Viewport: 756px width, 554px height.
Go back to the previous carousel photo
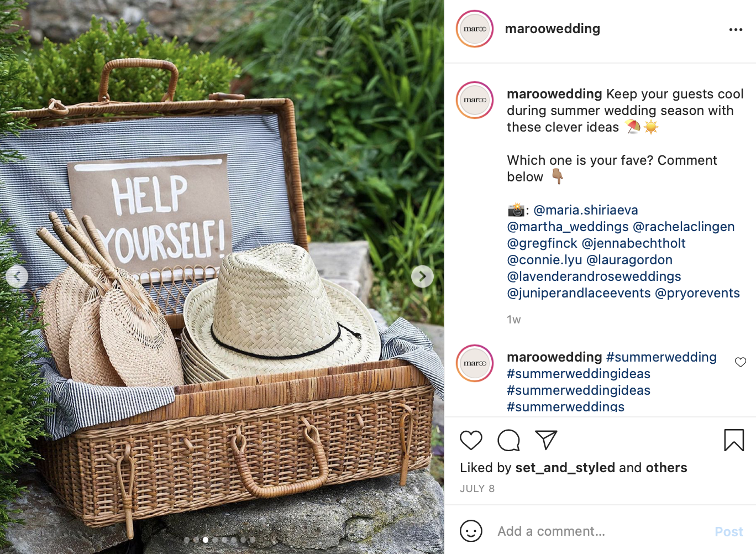(17, 276)
